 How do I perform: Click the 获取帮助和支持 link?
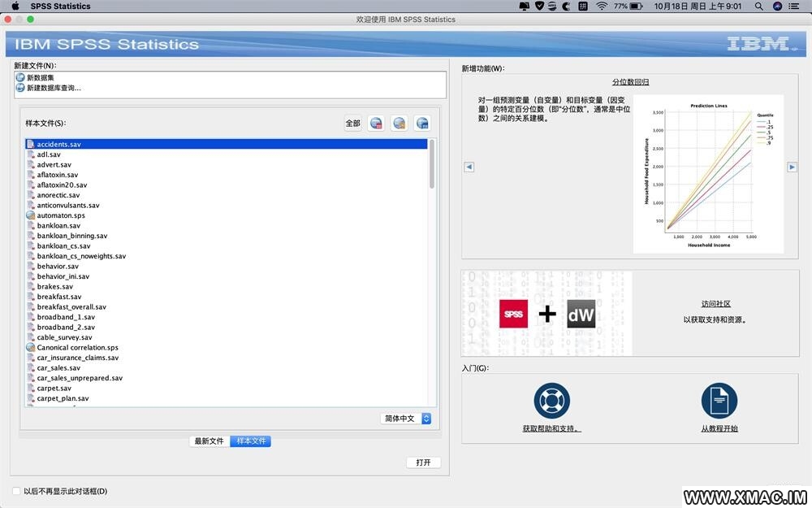coord(551,428)
